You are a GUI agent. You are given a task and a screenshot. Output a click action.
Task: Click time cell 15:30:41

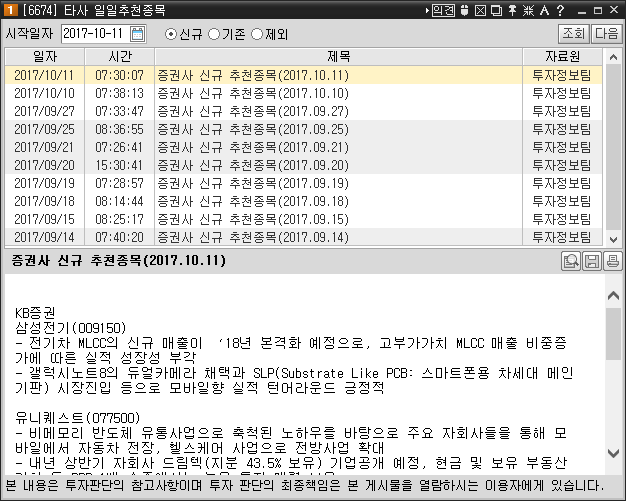coord(119,165)
